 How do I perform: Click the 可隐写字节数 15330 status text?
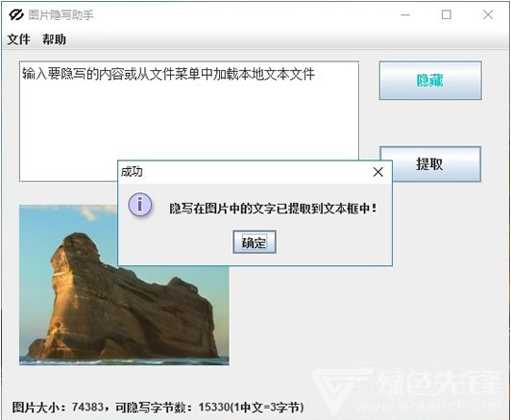[x=209, y=408]
